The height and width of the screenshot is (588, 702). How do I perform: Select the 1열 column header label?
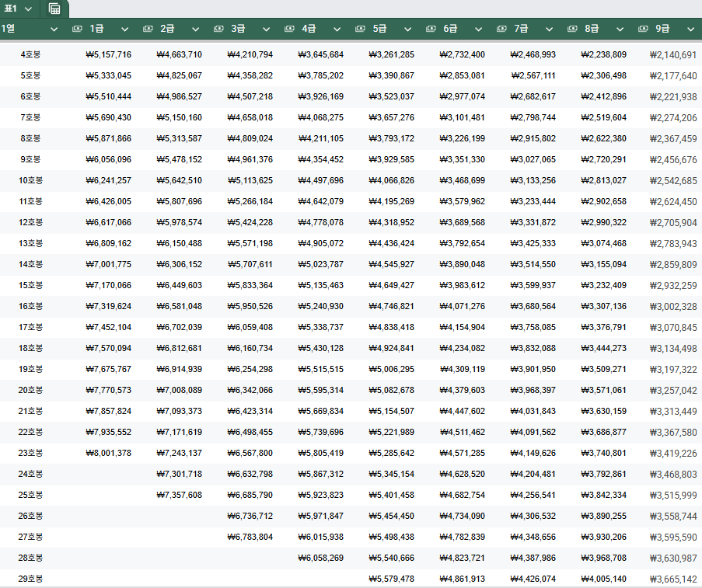coord(8,29)
